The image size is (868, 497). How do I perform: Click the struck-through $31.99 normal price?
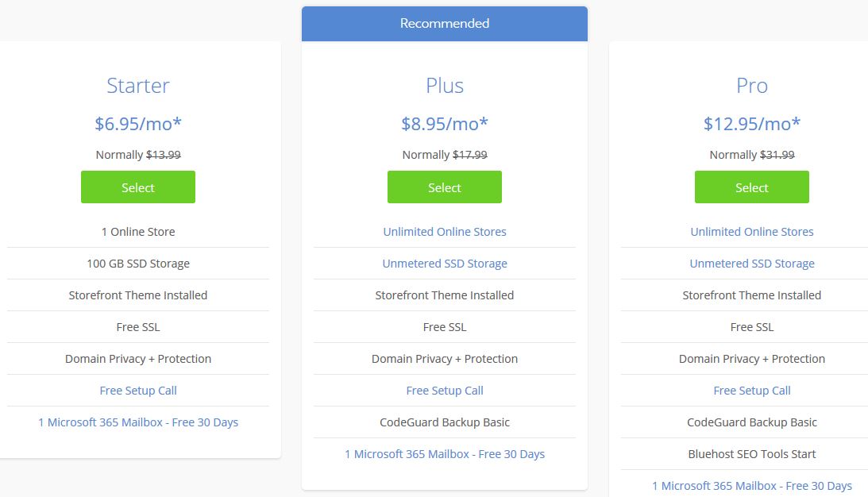(777, 155)
